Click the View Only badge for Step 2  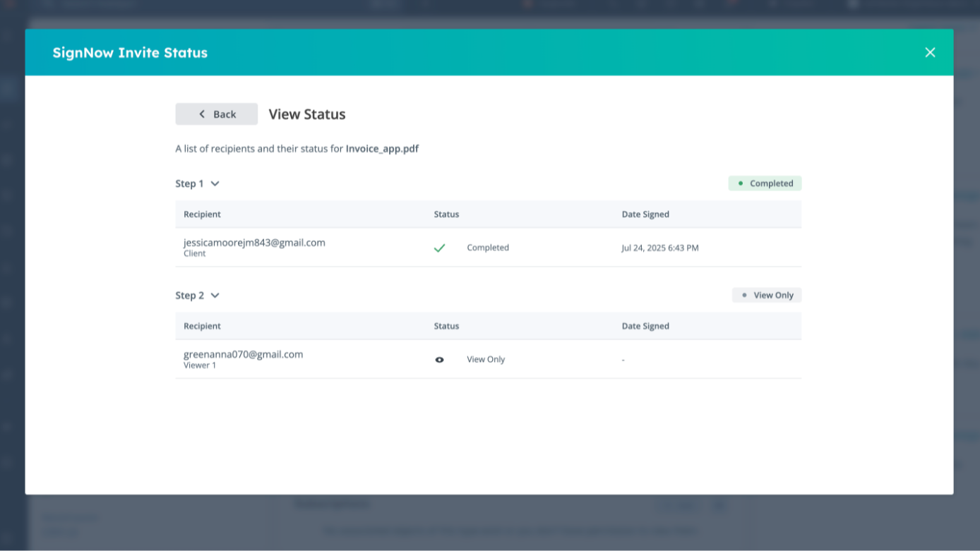767,295
